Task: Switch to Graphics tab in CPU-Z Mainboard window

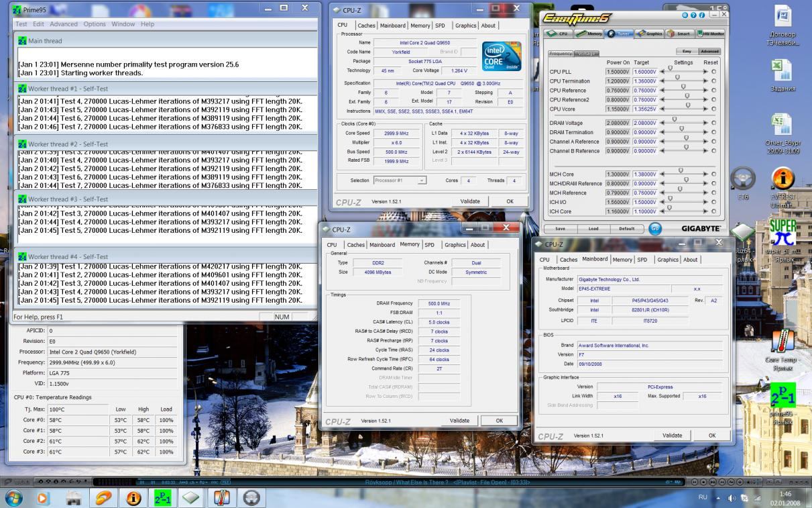Action: (x=667, y=260)
